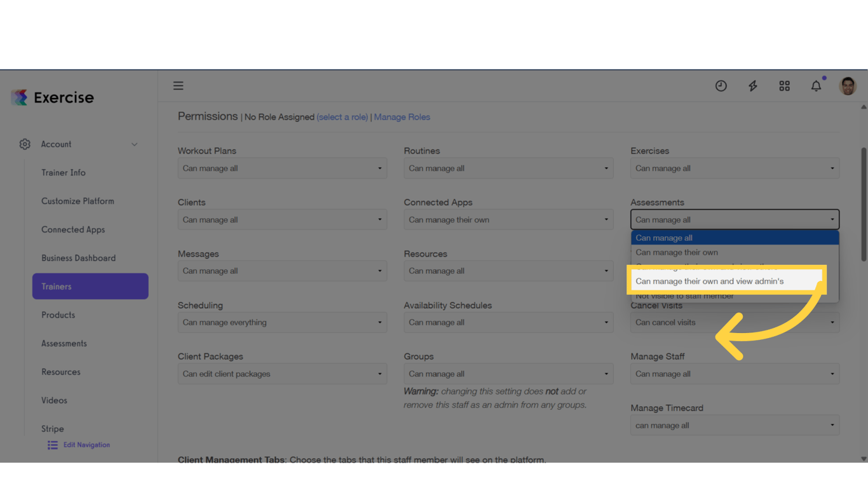Open the Groups permission dropdown
This screenshot has width=868, height=488.
pyautogui.click(x=508, y=374)
